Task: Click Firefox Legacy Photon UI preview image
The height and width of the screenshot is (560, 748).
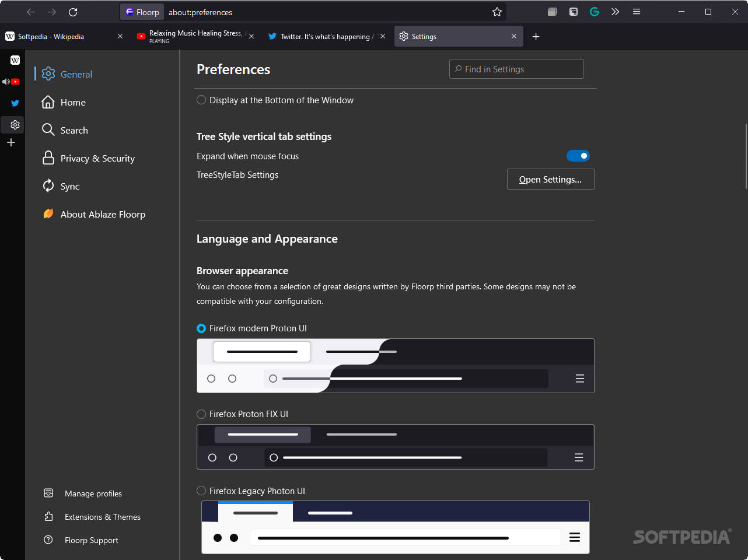Action: [x=396, y=527]
